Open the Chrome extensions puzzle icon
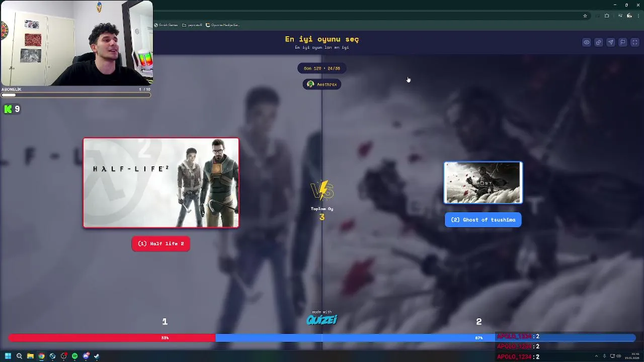This screenshot has width=644, height=362. (607, 16)
